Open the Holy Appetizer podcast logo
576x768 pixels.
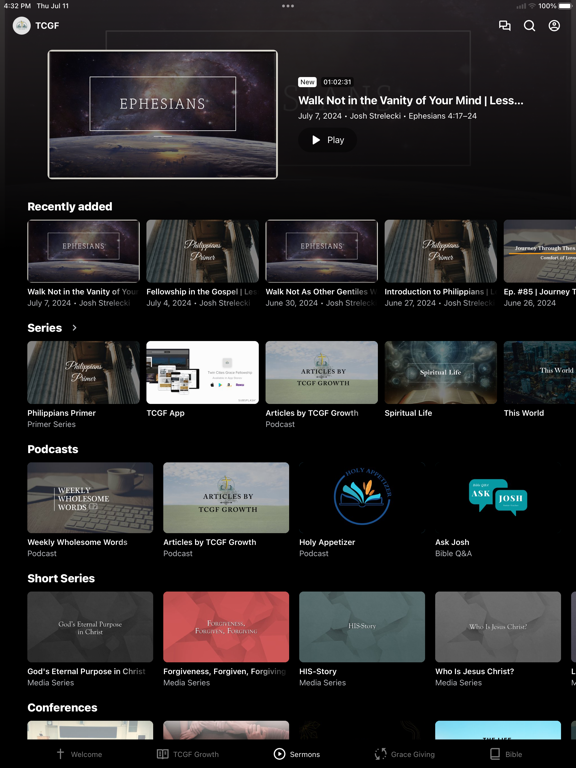[x=362, y=498]
